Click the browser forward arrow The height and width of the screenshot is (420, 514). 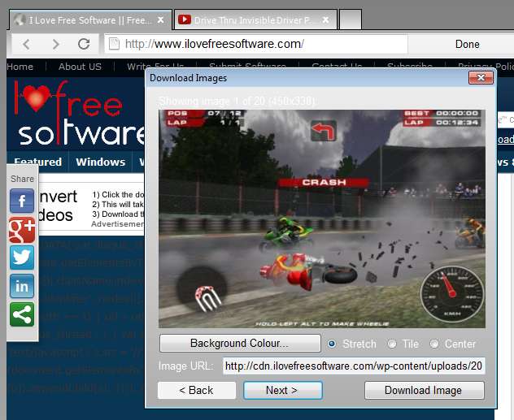pyautogui.click(x=56, y=44)
